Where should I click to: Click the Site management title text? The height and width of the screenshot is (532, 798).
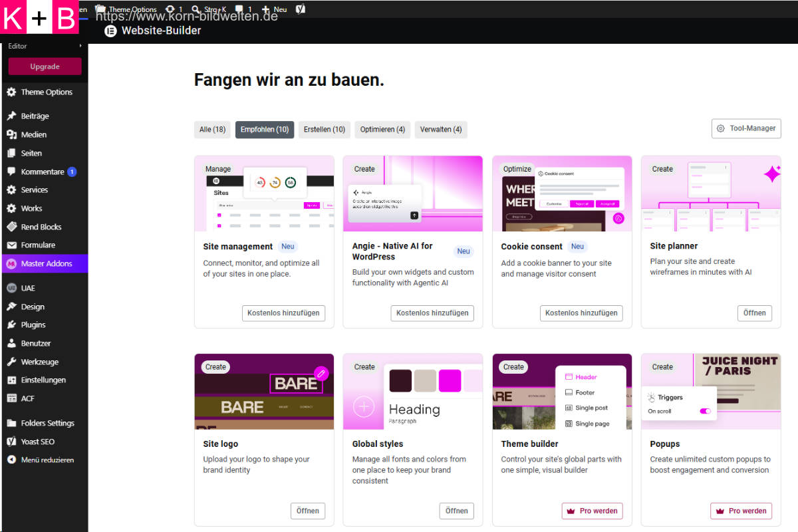click(238, 247)
